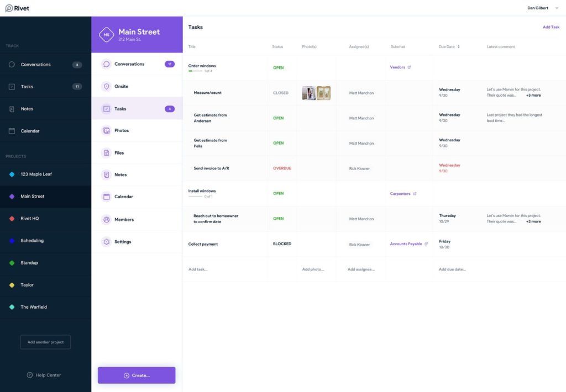The height and width of the screenshot is (392, 566).
Task: Click the 11 badge beside project Conversations
Action: (x=170, y=64)
